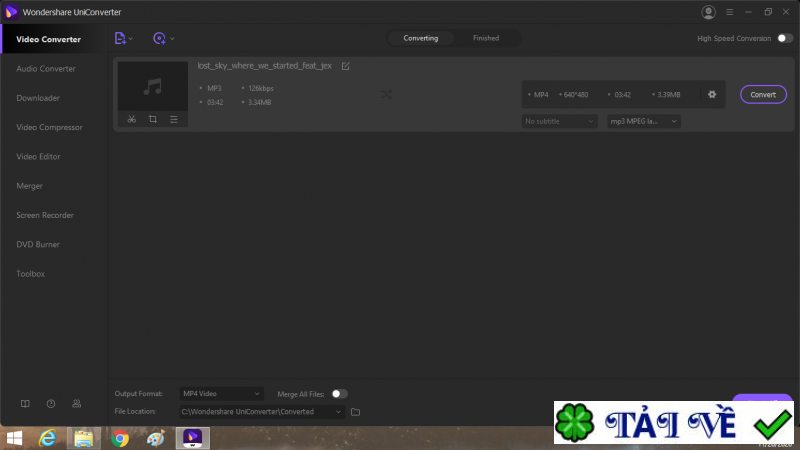This screenshot has width=800, height=450.
Task: Launch Internet Explorer from taskbar
Action: click(47, 438)
